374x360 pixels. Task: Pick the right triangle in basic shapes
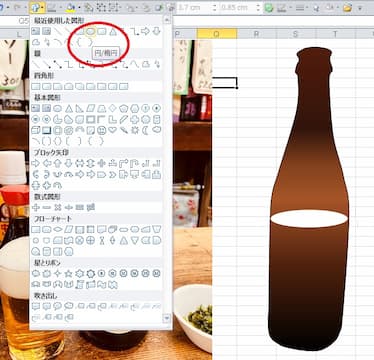point(80,109)
